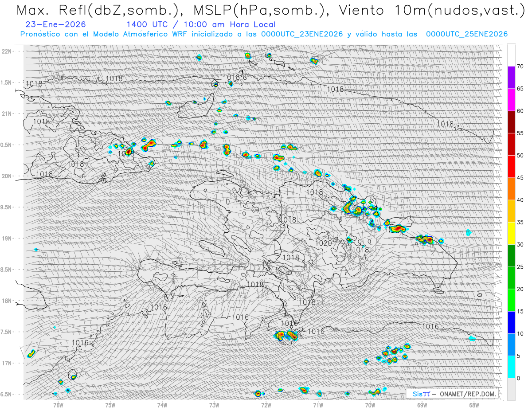Click the '70W' longitude label
Viewport: 532px width, 411px height.
[x=370, y=405]
